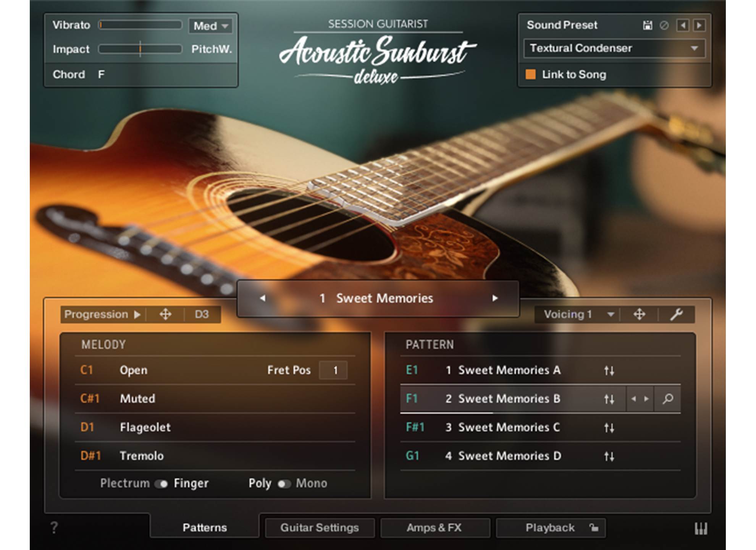Toggle the Link to Song checkbox
The width and height of the screenshot is (756, 550).
[x=530, y=74]
